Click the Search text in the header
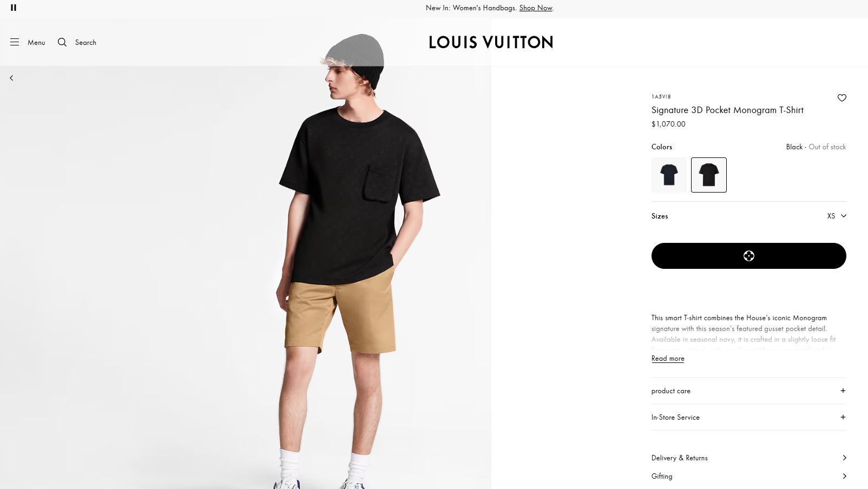Screen dimensions: 868x489 pyautogui.click(x=86, y=42)
